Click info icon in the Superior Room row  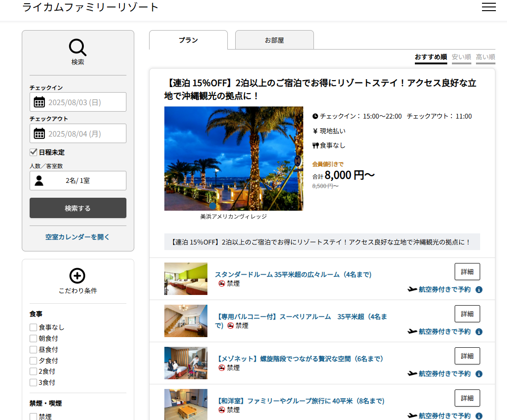tap(479, 332)
